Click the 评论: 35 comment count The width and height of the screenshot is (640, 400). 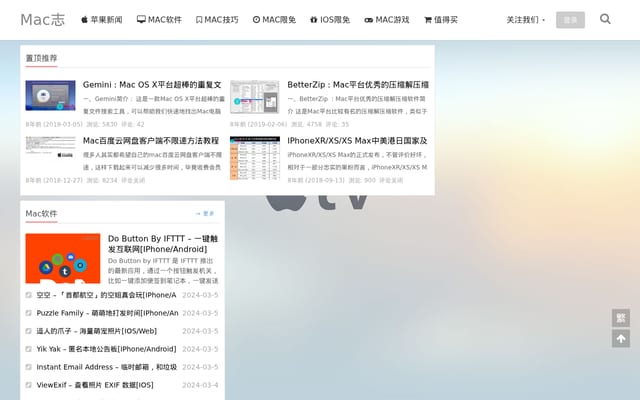[337, 124]
